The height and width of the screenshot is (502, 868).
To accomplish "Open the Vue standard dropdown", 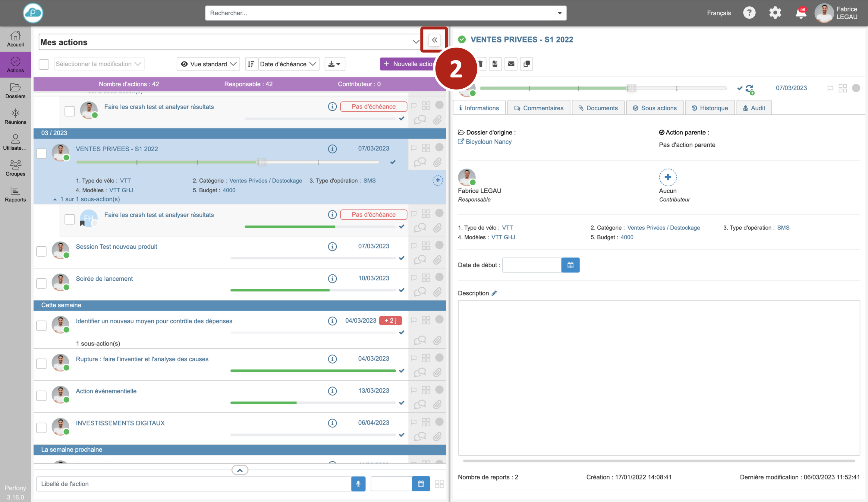I will [x=208, y=64].
